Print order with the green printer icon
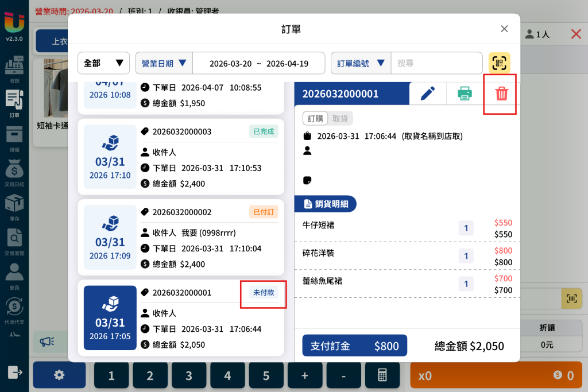 tap(465, 94)
